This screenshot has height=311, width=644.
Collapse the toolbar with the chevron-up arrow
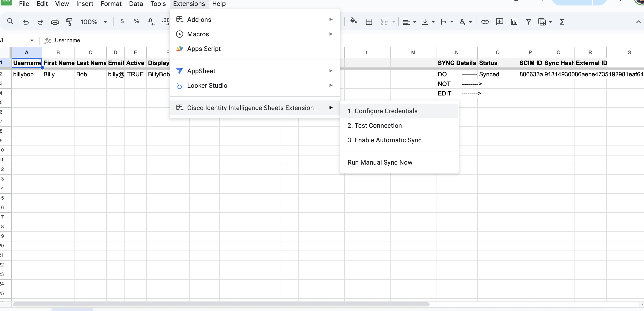tap(638, 22)
